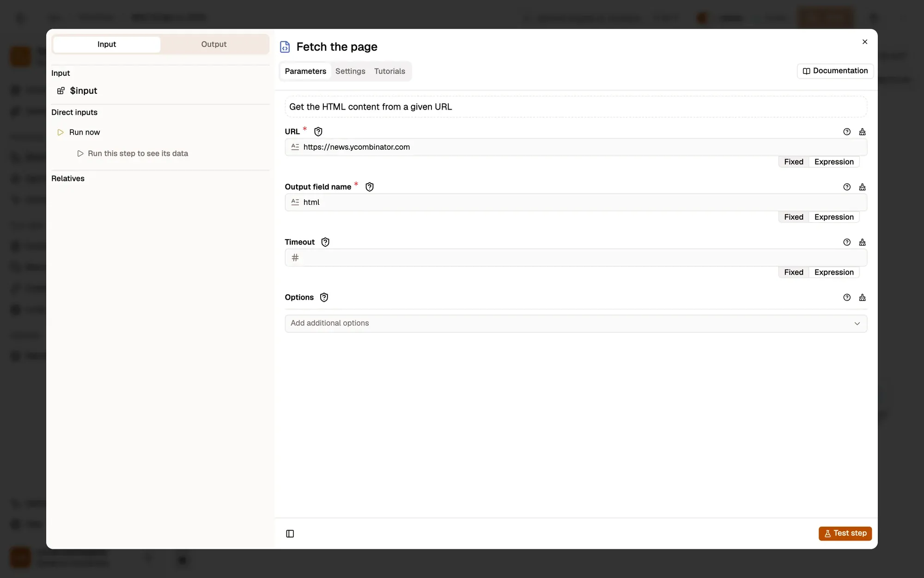Switch to the Output panel tab
Viewport: 924px width, 578px height.
[x=214, y=44]
